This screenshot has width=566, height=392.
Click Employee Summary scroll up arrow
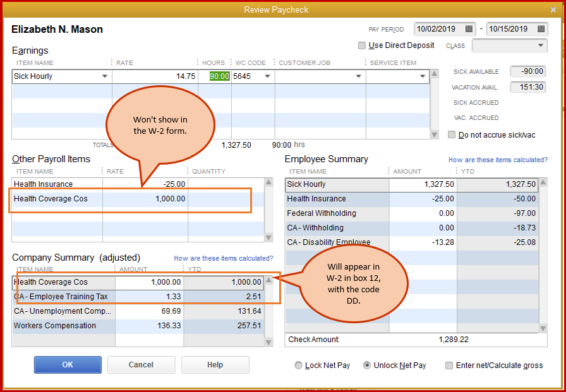click(x=543, y=182)
